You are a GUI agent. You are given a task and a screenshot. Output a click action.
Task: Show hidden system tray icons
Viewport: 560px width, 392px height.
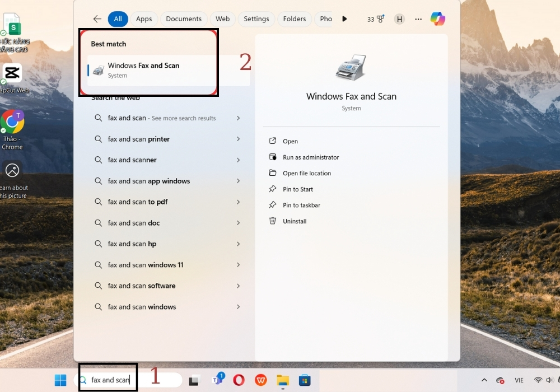(484, 380)
